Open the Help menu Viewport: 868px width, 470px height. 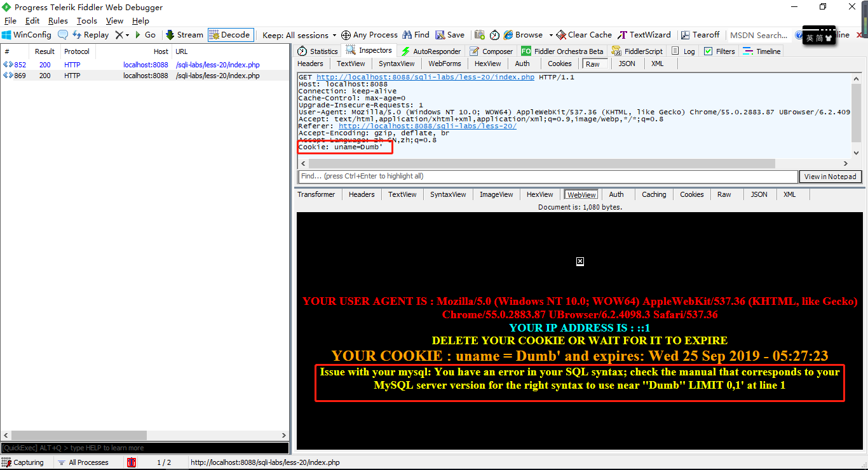tap(140, 21)
